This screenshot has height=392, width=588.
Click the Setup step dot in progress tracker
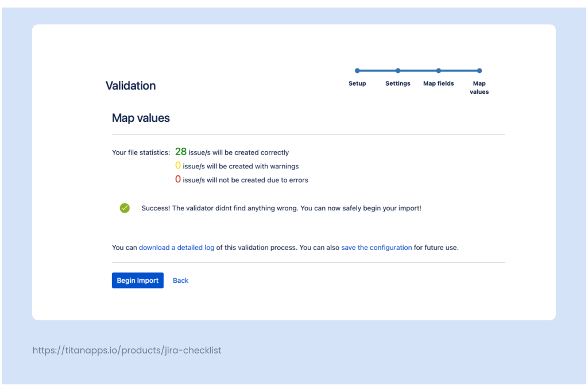click(x=357, y=71)
